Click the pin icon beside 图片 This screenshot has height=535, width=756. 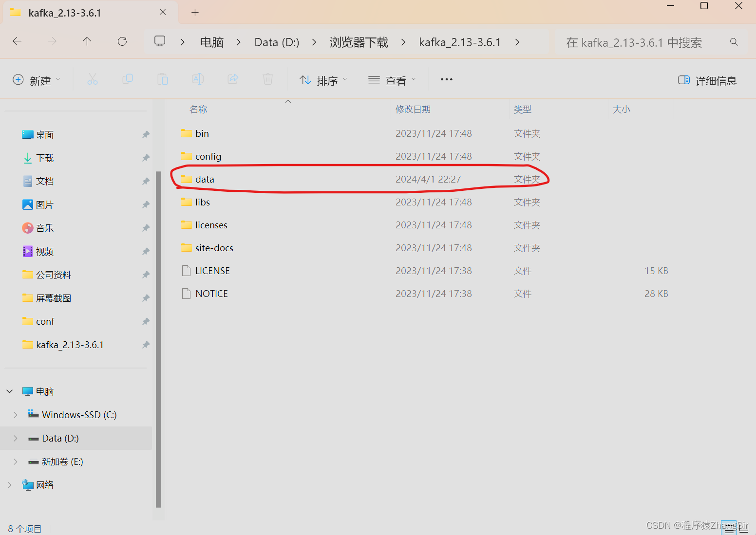coord(146,204)
